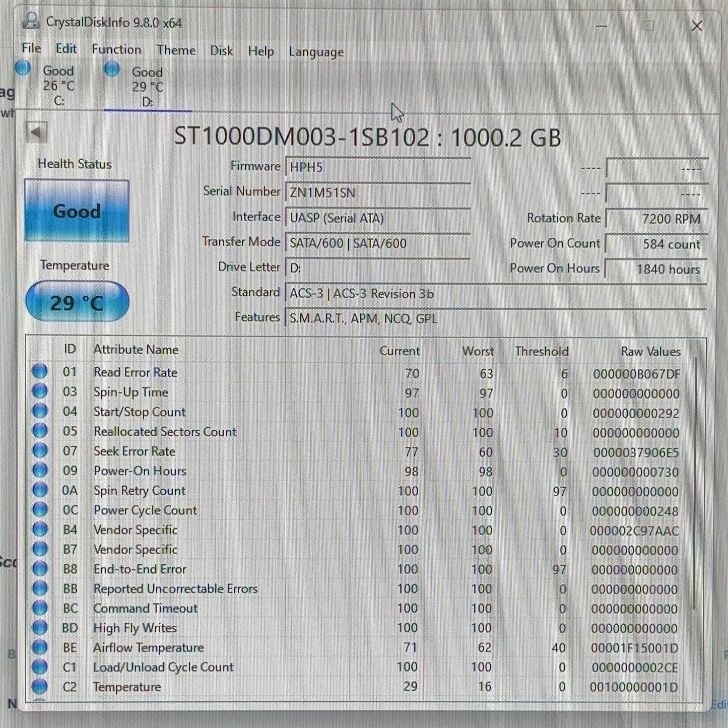
Task: Click the blue status orb for disk D:
Action: point(112,69)
